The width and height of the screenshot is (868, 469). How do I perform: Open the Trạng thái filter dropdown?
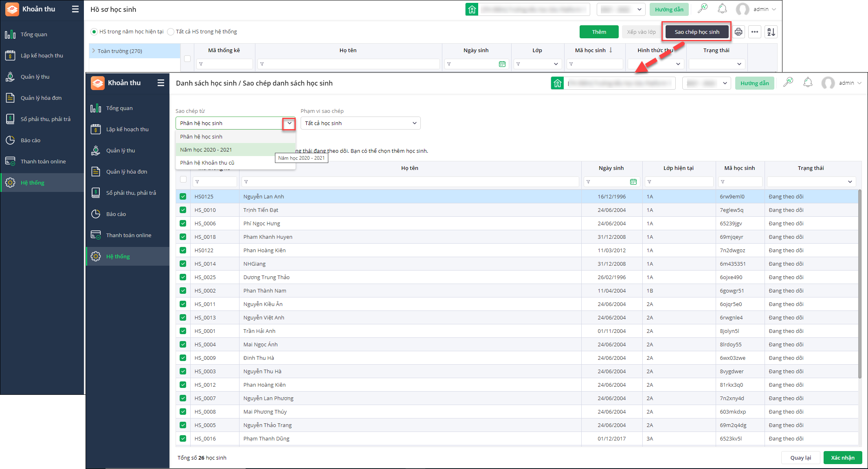point(850,182)
